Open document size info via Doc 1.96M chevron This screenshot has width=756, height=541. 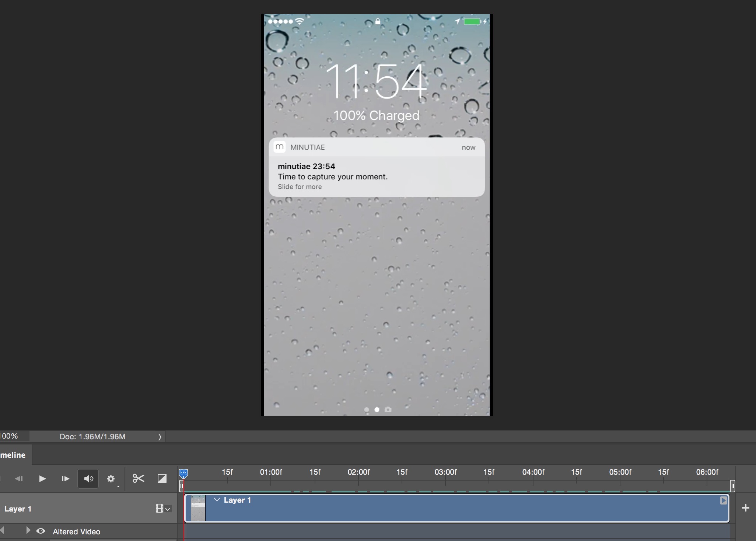coord(160,437)
